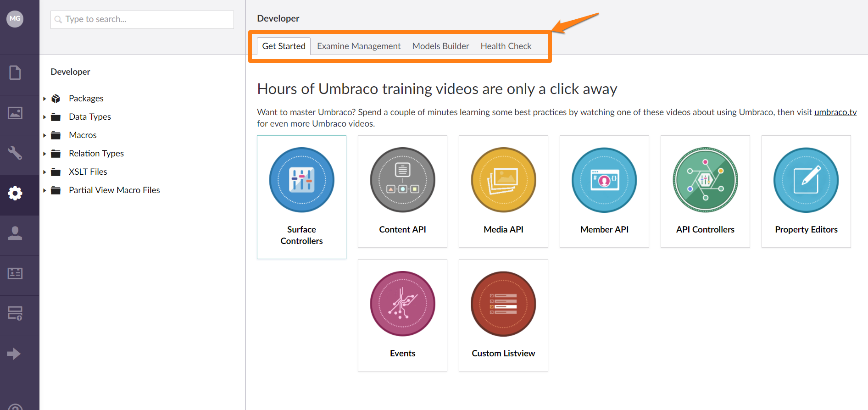Screen dimensions: 868x410
Task: Select Packages in the tree
Action: (x=86, y=98)
